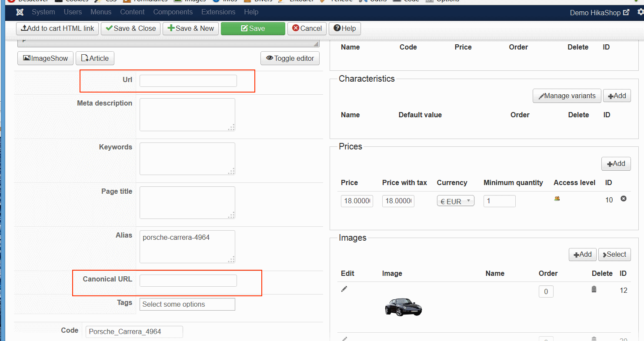
Task: Click the Page title textarea
Action: (187, 203)
